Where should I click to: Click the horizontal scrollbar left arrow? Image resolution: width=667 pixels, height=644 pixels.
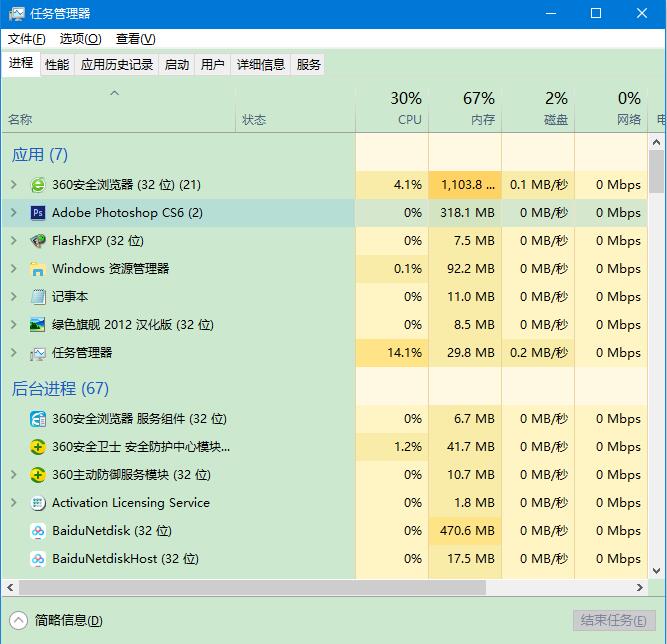coord(10,587)
